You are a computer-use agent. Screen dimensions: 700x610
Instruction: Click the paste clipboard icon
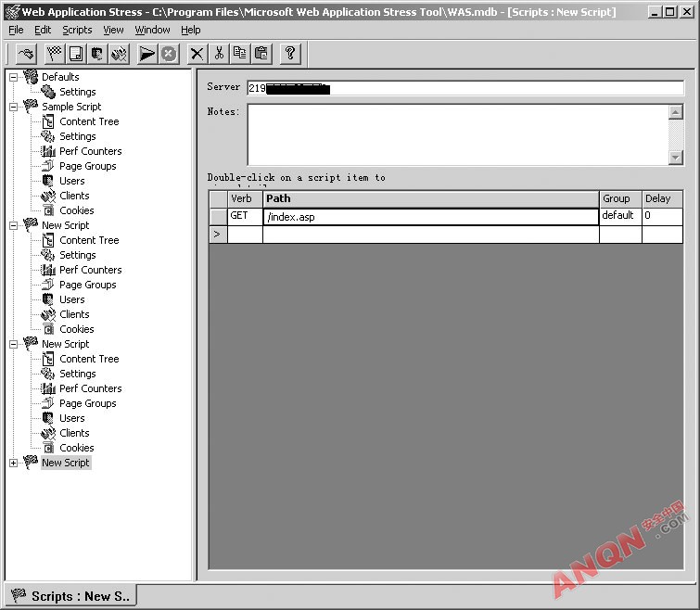261,54
